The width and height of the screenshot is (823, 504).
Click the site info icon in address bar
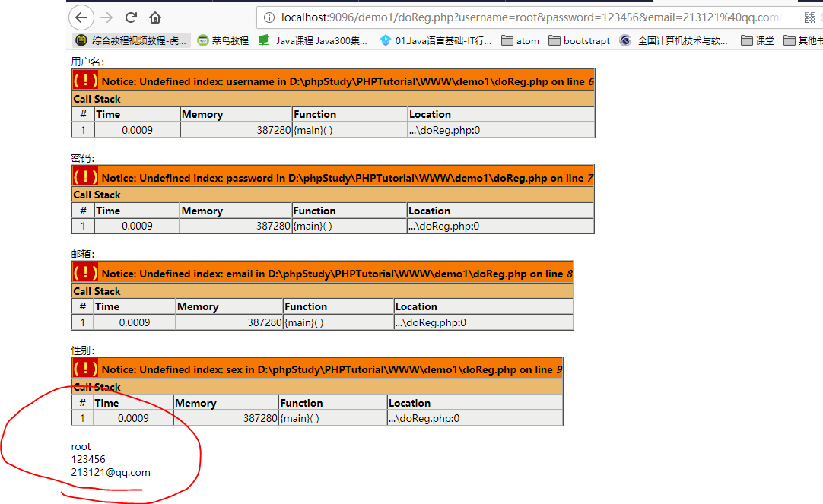(269, 17)
